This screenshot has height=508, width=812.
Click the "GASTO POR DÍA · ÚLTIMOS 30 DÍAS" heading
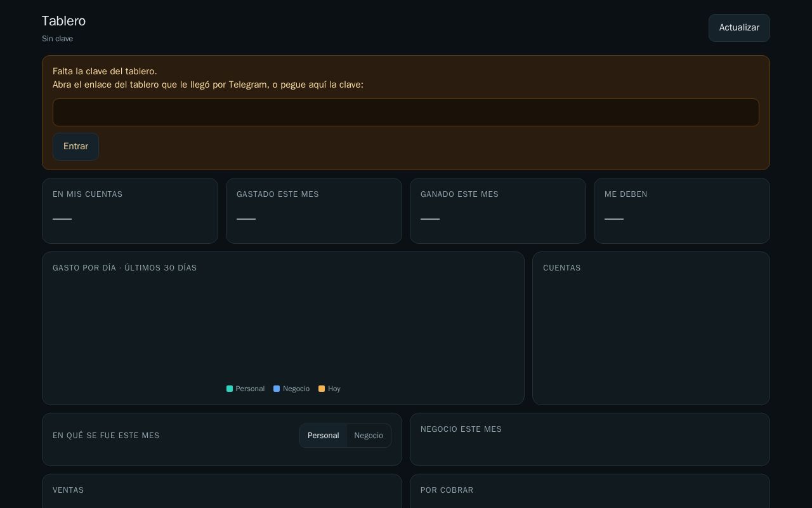tap(125, 268)
